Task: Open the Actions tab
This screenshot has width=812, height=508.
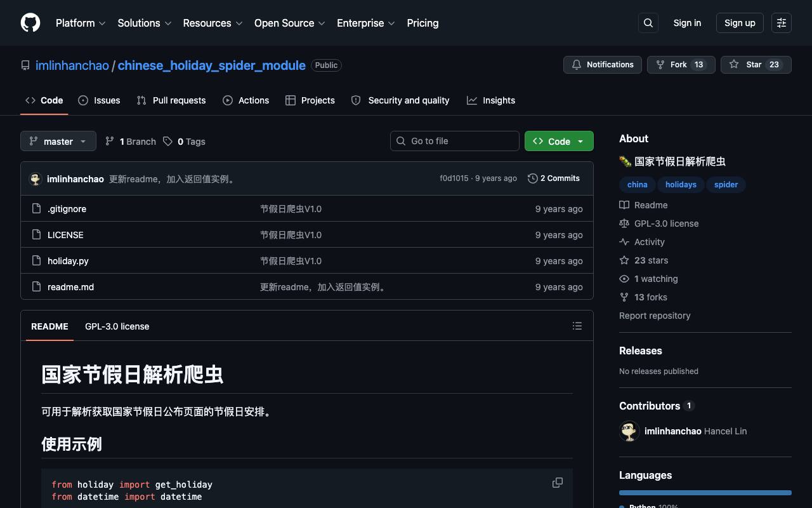Action: (246, 100)
